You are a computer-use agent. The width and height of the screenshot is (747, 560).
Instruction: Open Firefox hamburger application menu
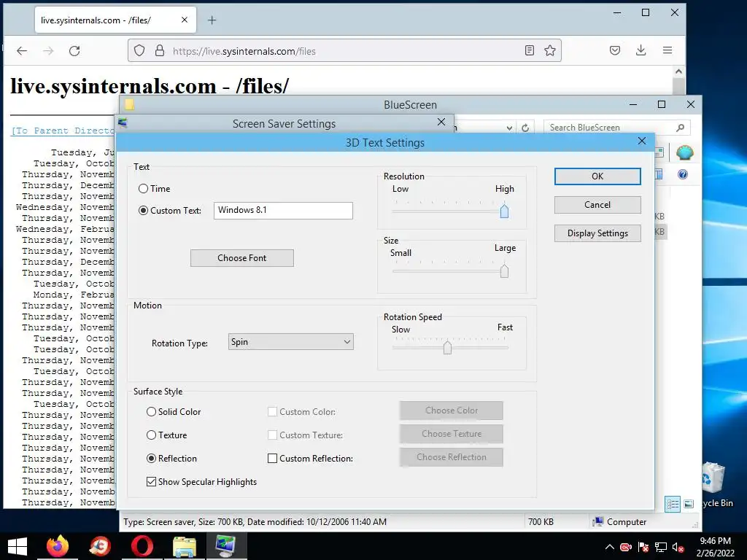click(x=667, y=50)
